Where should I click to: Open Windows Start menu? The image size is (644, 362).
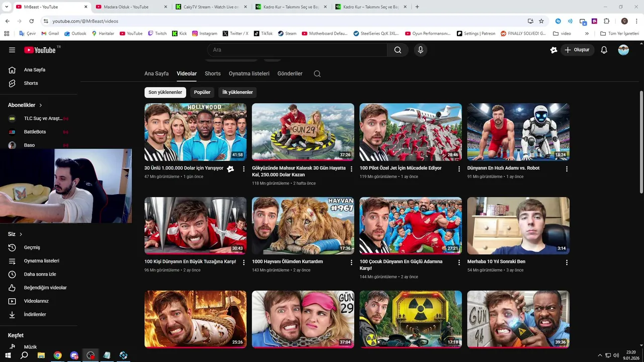(x=8, y=355)
